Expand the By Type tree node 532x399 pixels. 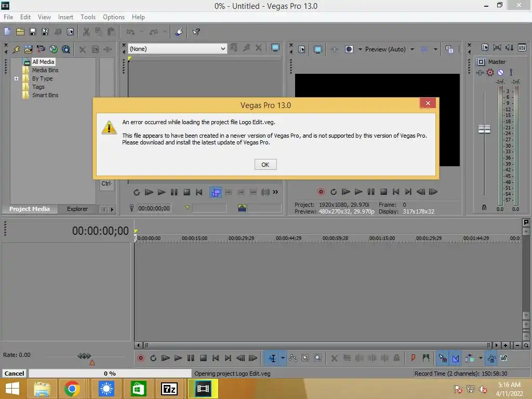coord(16,78)
